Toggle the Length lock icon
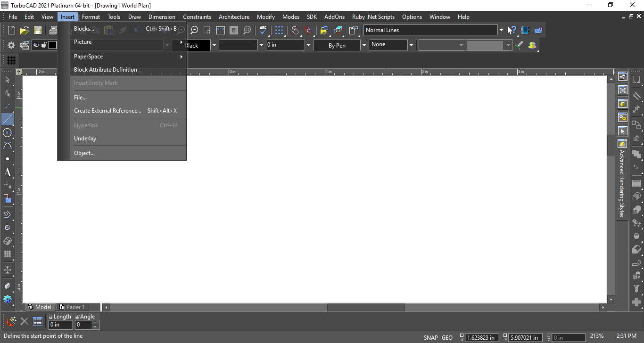Image resolution: width=644 pixels, height=343 pixels. pyautogui.click(x=51, y=317)
